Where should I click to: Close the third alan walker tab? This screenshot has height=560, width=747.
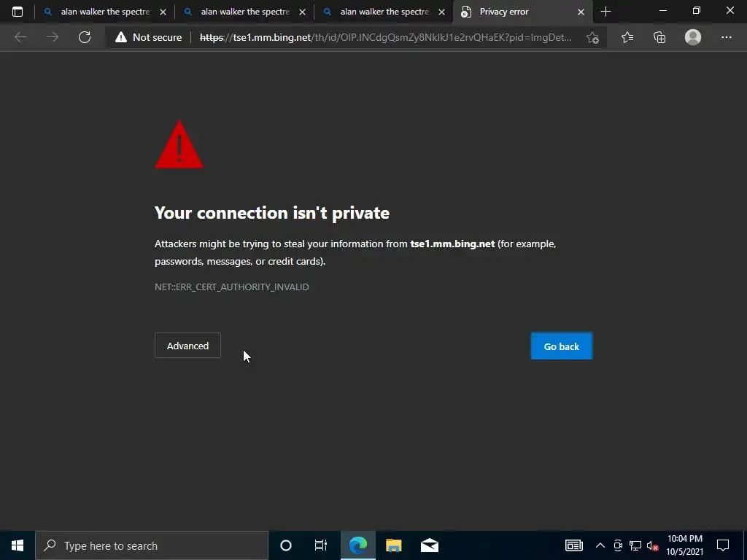441,12
